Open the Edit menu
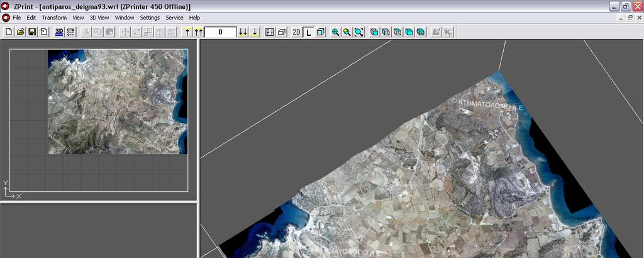The height and width of the screenshot is (258, 644). click(31, 18)
